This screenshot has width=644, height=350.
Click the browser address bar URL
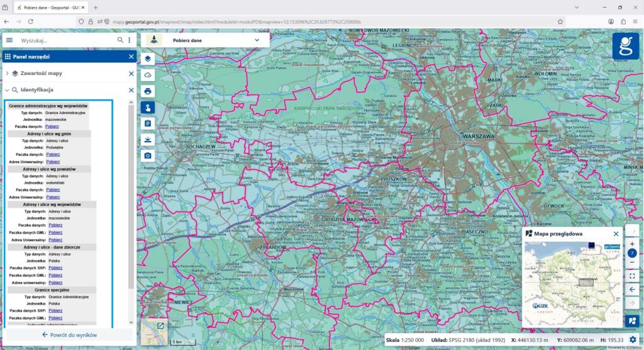coord(236,22)
